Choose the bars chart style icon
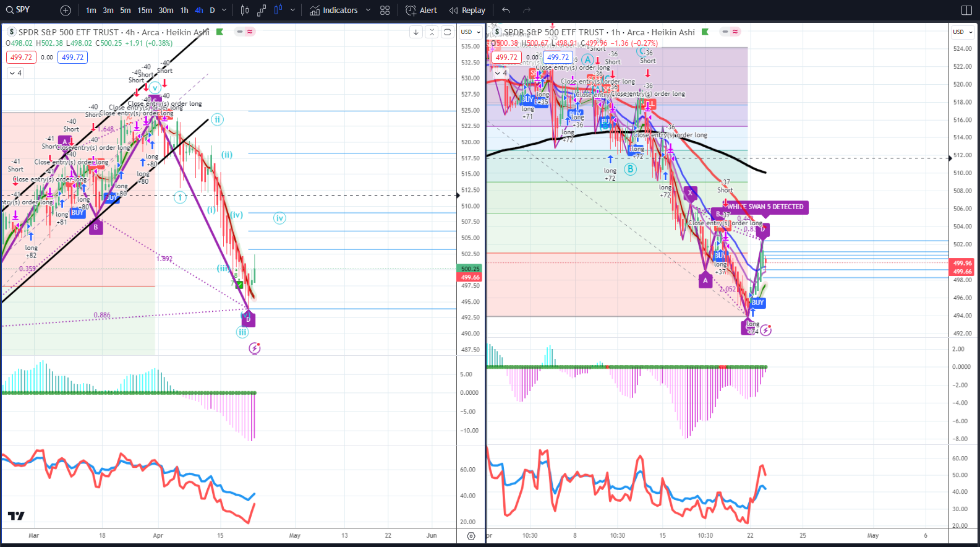 245,11
